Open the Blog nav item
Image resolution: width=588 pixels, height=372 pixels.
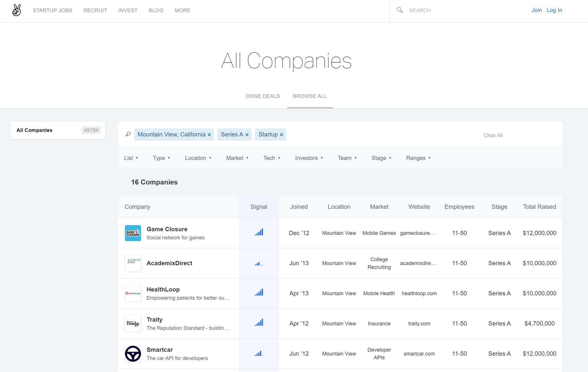[x=156, y=10]
